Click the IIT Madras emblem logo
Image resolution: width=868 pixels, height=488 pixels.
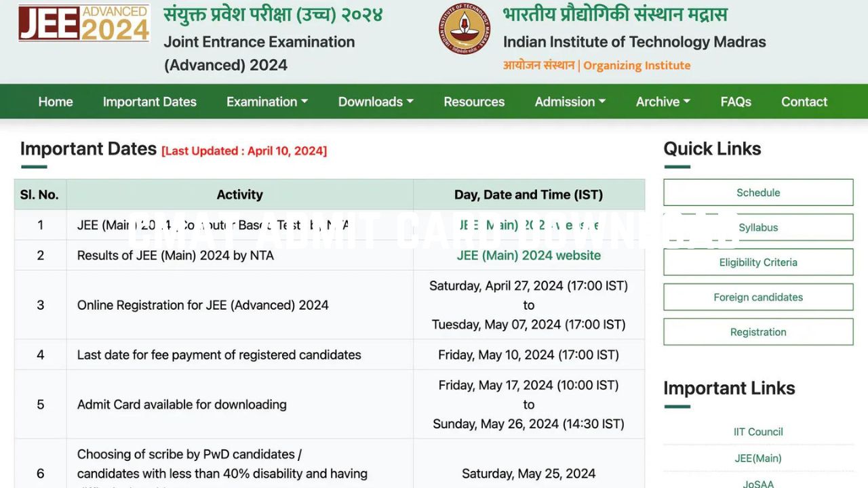(465, 28)
